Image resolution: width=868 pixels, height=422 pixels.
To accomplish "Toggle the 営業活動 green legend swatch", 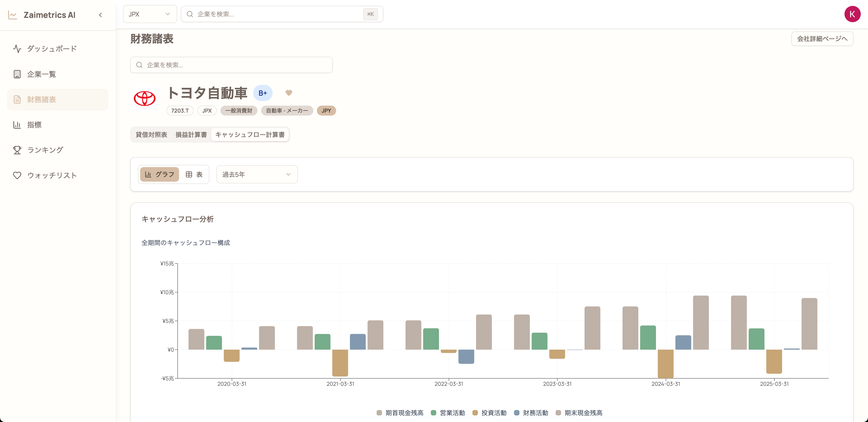I will pos(434,413).
